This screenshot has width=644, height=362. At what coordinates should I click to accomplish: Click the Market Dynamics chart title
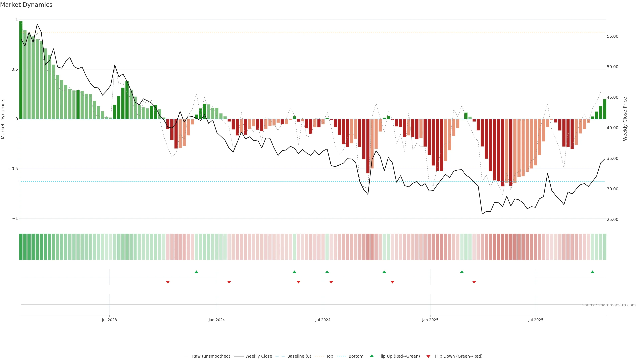[26, 5]
